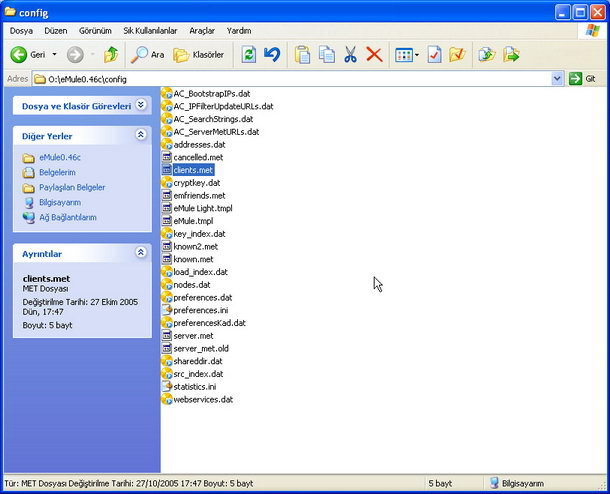Open the Araçlar menu
Viewport: 610px width, 494px height.
(202, 31)
